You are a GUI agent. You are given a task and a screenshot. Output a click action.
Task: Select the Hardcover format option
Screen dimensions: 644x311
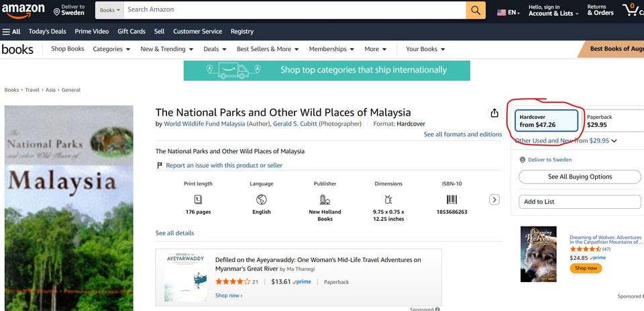point(547,120)
